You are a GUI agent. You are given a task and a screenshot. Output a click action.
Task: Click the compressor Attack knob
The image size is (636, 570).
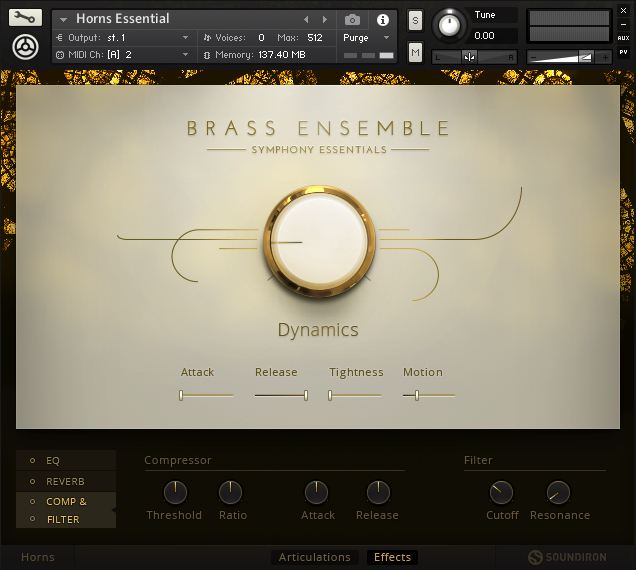pyautogui.click(x=316, y=493)
